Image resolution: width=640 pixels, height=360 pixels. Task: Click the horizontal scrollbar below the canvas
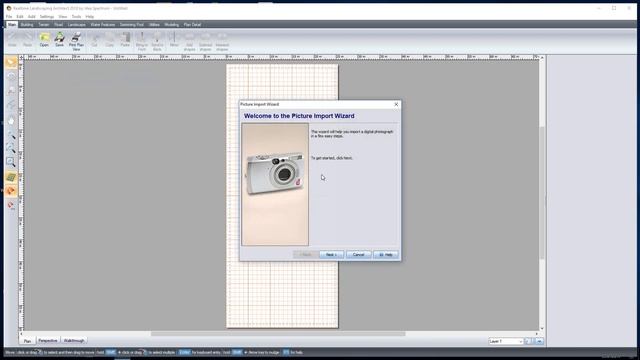(x=278, y=334)
